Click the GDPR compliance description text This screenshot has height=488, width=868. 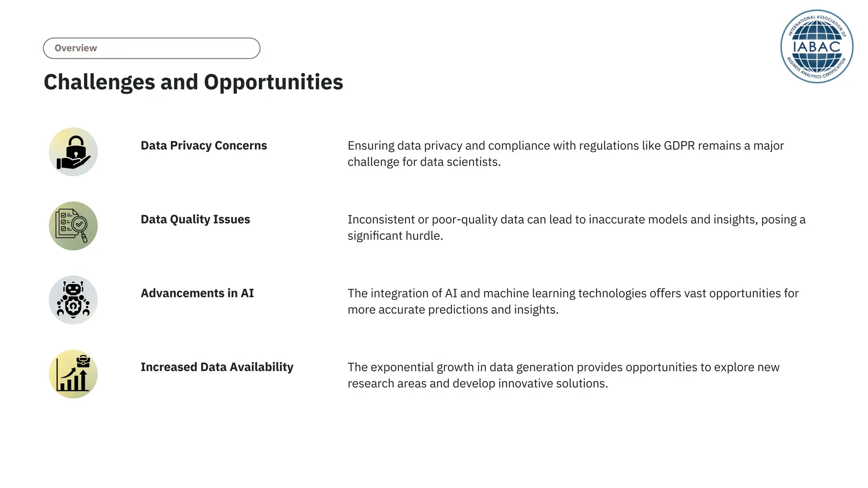(x=566, y=154)
